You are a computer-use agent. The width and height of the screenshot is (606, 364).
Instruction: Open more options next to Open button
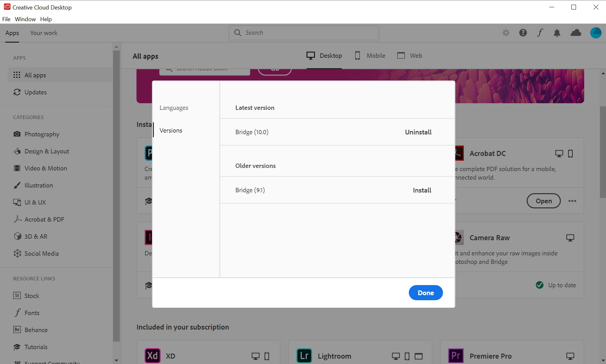click(x=573, y=201)
